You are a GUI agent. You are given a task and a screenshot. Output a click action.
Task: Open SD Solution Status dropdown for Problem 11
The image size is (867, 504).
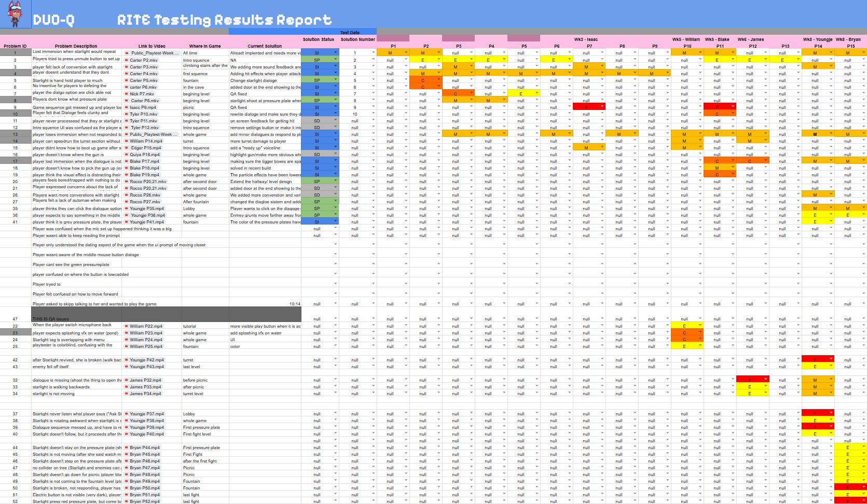(335, 120)
